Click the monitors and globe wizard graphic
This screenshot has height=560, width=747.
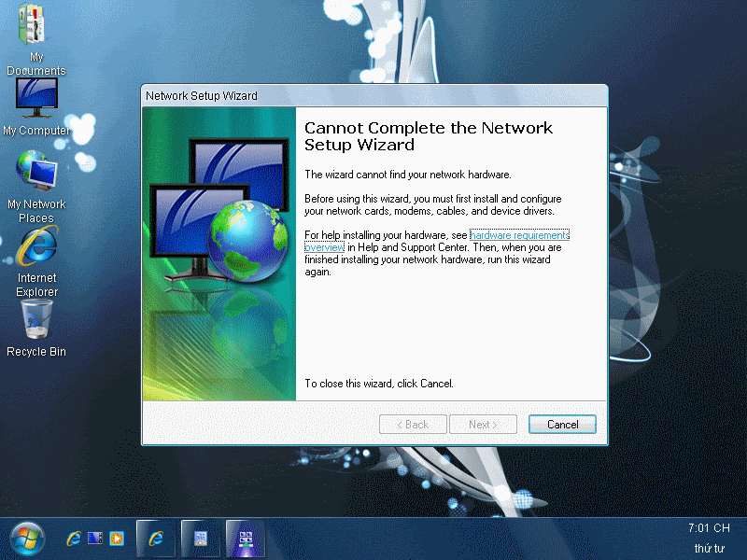click(x=219, y=254)
